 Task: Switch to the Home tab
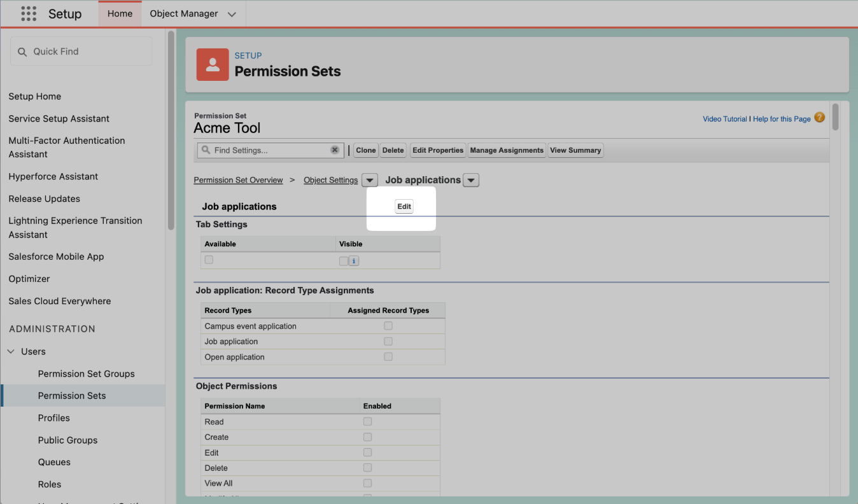click(x=120, y=13)
